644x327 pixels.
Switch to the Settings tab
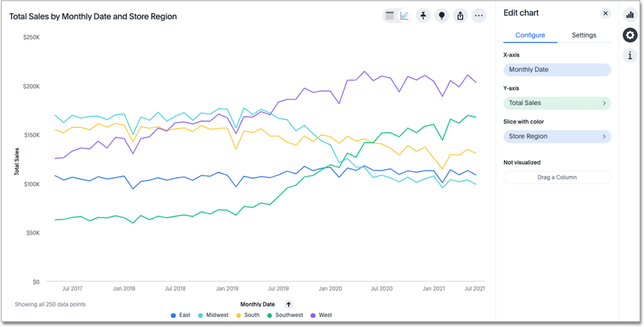coord(584,35)
